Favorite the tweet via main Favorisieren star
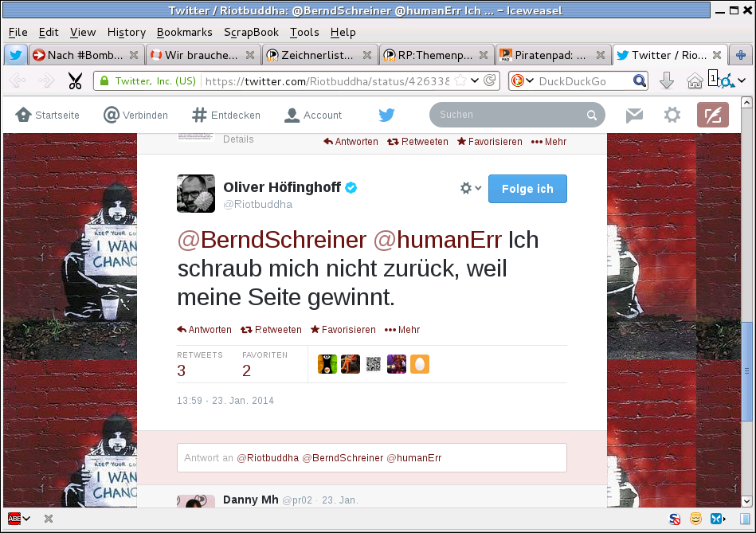 click(x=343, y=330)
